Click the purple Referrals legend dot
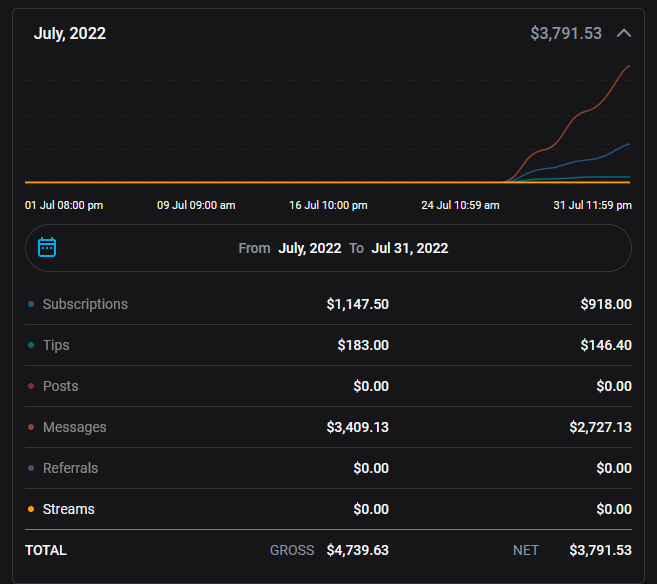657x584 pixels. click(31, 468)
